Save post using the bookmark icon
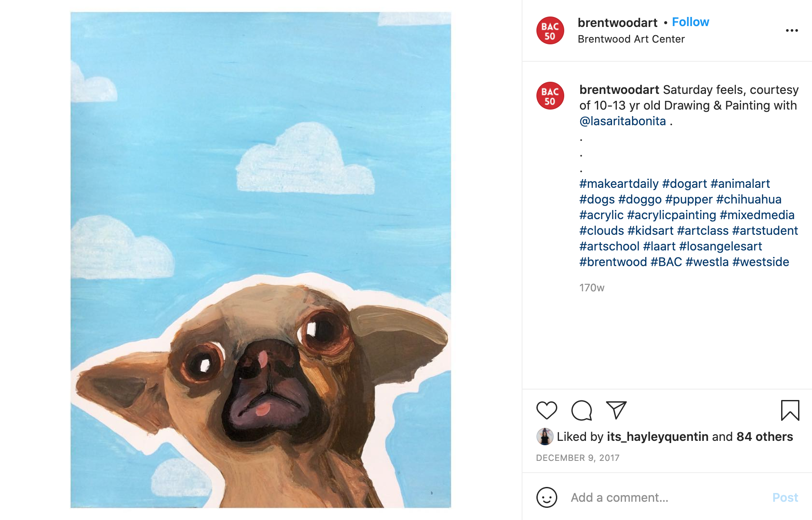Viewport: 812px width, 520px height. pyautogui.click(x=790, y=410)
